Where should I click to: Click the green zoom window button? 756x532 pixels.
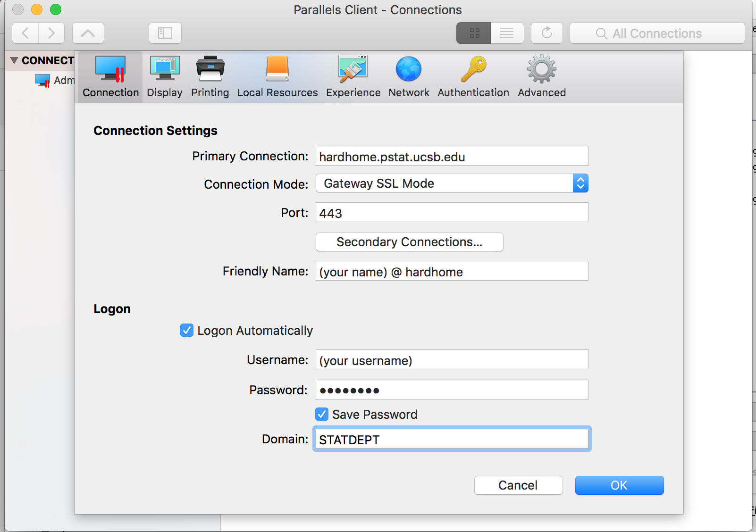coord(56,9)
